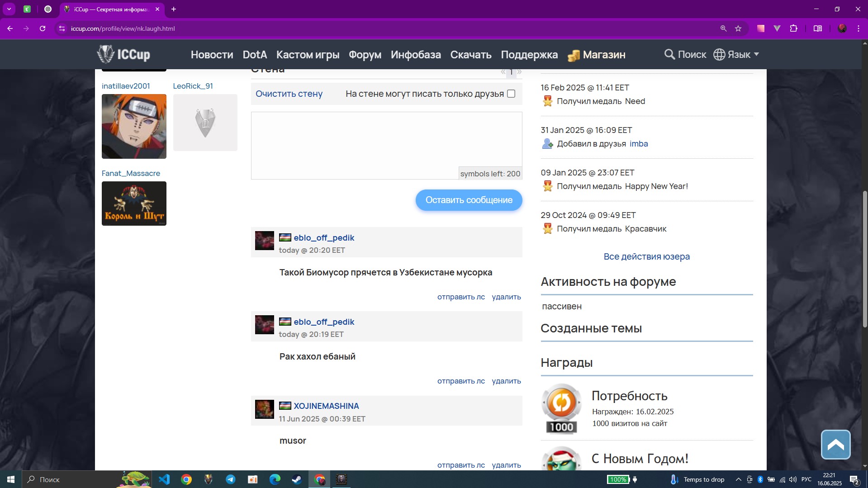This screenshot has height=488, width=868.
Task: Click the gold coins Магазин icon
Action: (x=574, y=55)
